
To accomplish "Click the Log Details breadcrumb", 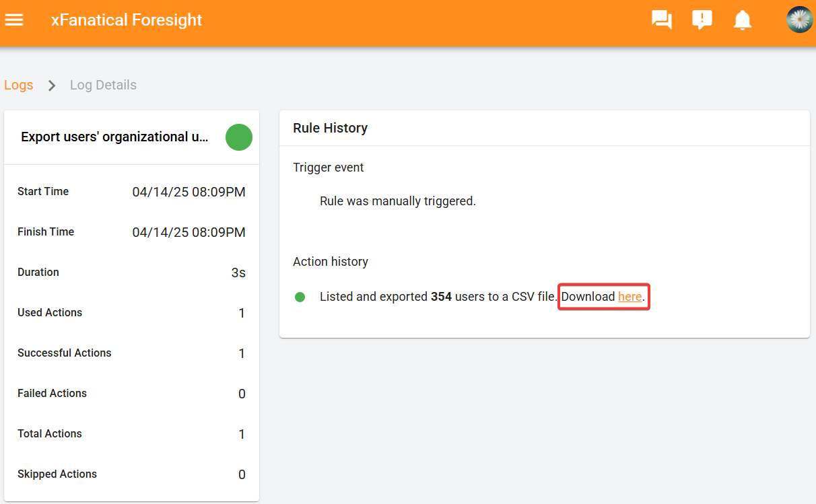I will [103, 85].
